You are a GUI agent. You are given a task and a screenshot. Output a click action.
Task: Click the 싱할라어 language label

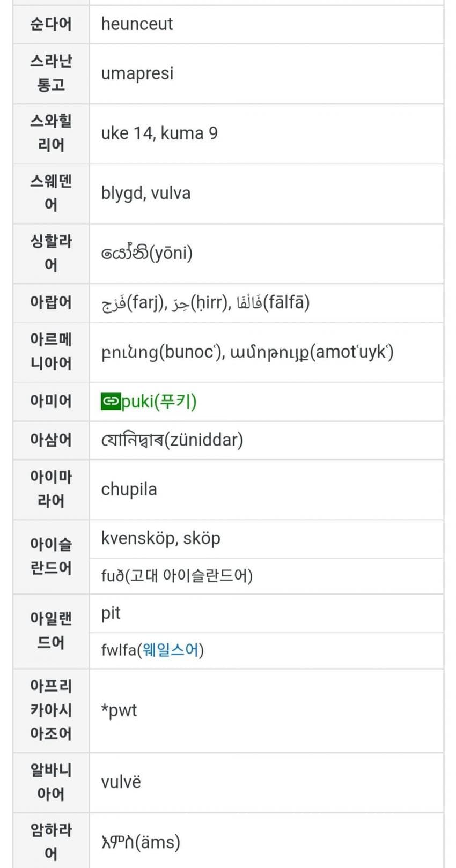tap(51, 253)
